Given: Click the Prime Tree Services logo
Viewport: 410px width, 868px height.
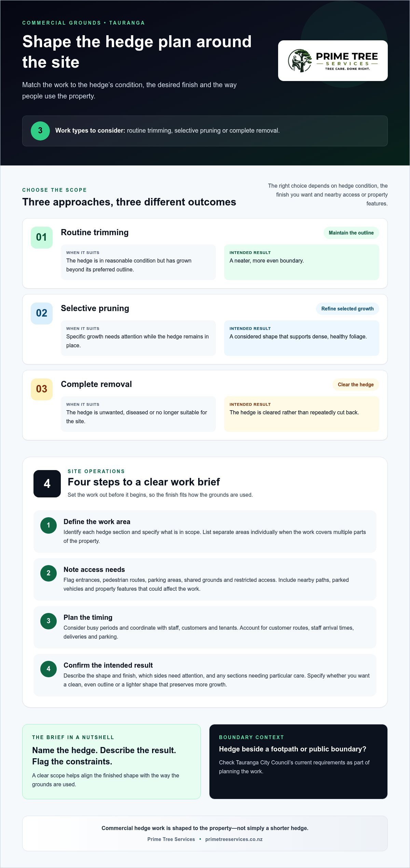Looking at the screenshot, I should coord(333,61).
